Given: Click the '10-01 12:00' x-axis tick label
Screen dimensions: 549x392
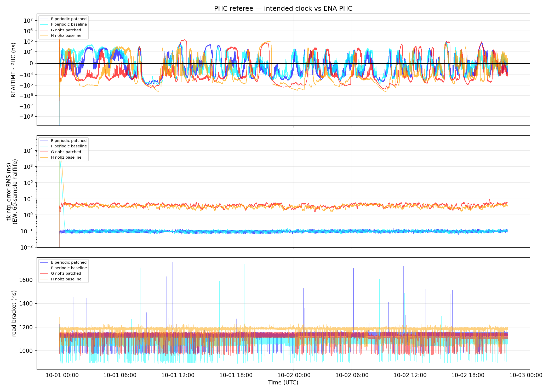Looking at the screenshot, I should click(178, 375).
